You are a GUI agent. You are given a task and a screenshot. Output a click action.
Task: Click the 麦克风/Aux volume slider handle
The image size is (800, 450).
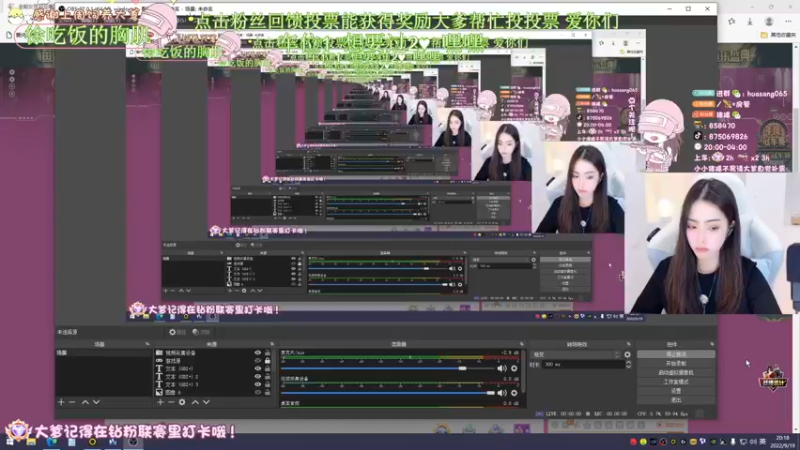pyautogui.click(x=462, y=368)
